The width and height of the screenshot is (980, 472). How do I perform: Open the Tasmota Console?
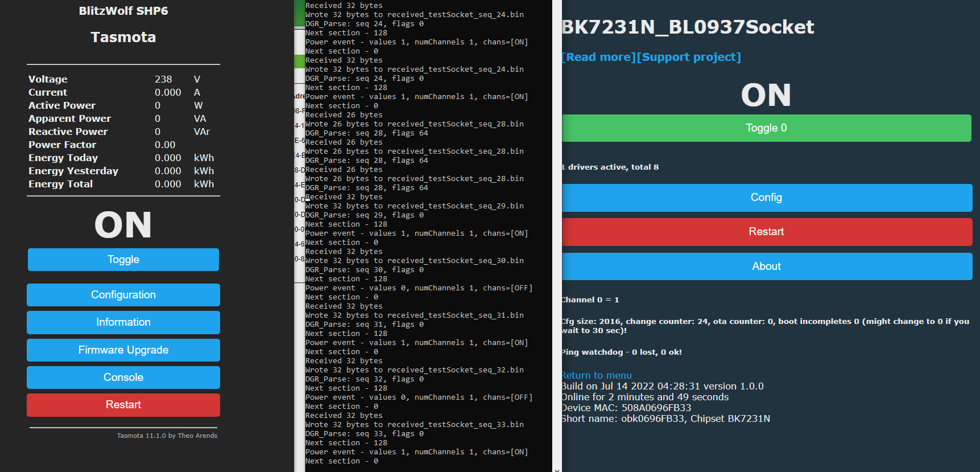[x=123, y=377]
